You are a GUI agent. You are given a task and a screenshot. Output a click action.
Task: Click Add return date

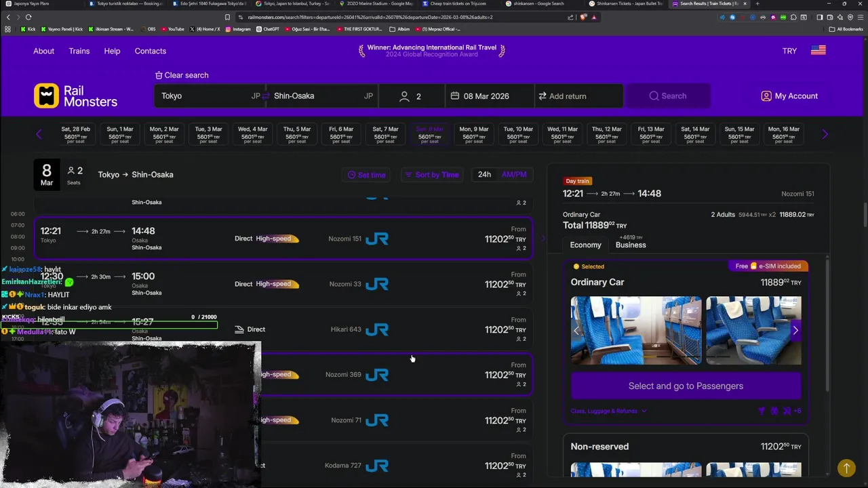pyautogui.click(x=578, y=96)
